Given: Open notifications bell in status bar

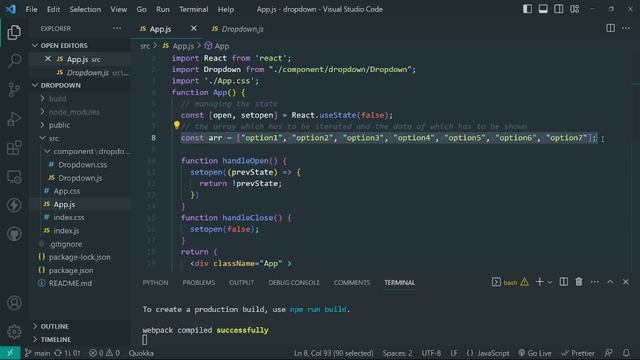Looking at the screenshot, I should 626,353.
